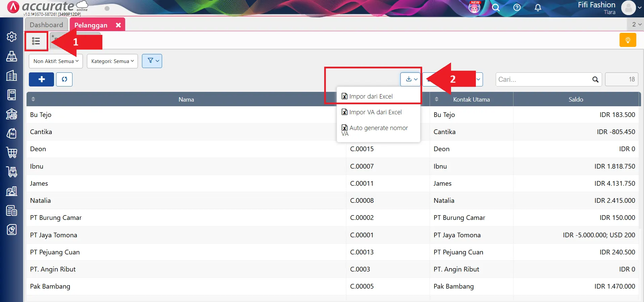Open the funnel filter dropdown

click(152, 61)
